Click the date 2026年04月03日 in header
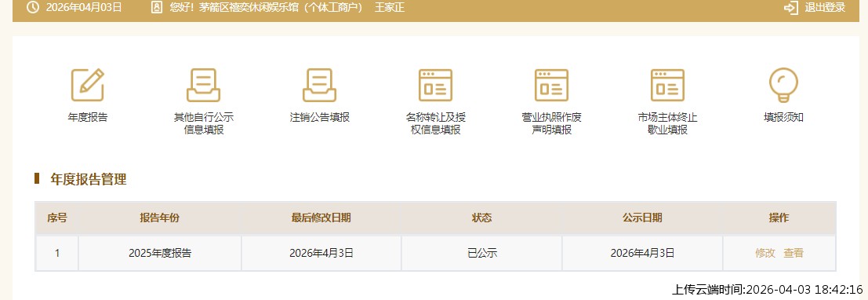This screenshot has width=868, height=300. (84, 8)
